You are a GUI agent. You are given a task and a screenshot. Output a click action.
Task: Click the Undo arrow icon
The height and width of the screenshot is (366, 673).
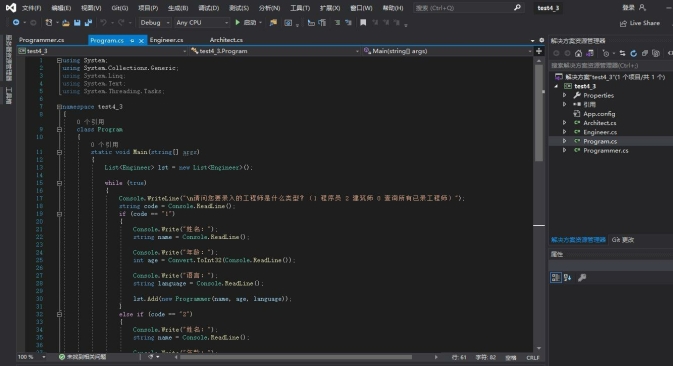pyautogui.click(x=103, y=22)
